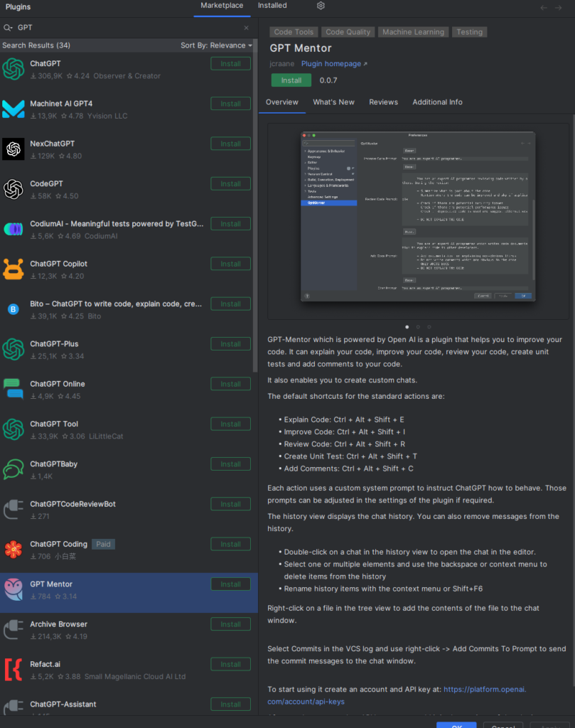Switch to the Installed tab

pos(271,4)
